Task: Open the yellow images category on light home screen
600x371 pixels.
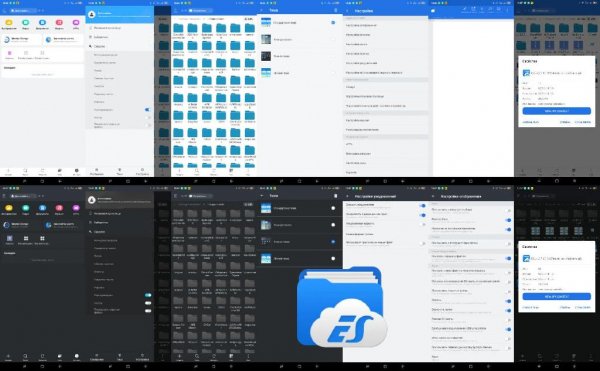Action: [x=9, y=23]
